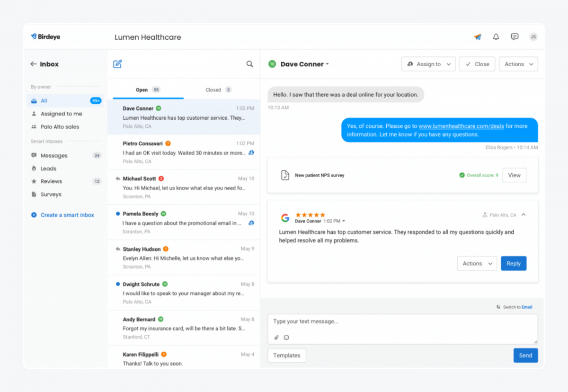Viewport: 568px width, 392px height.
Task: Select the paper plane campaigns icon in header
Action: click(x=477, y=36)
